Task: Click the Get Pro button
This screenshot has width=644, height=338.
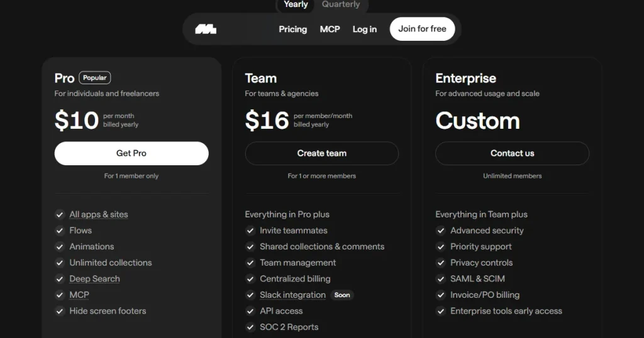Action: pos(131,153)
